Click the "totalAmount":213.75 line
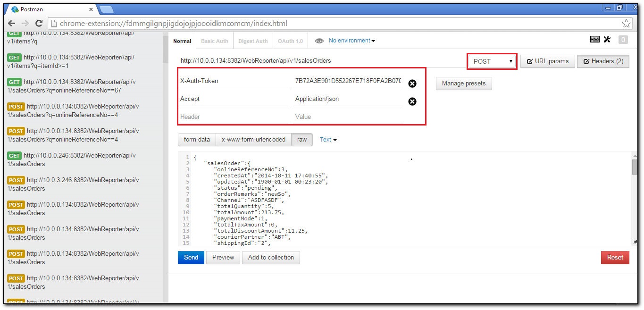Image resolution: width=644 pixels, height=310 pixels. click(249, 212)
